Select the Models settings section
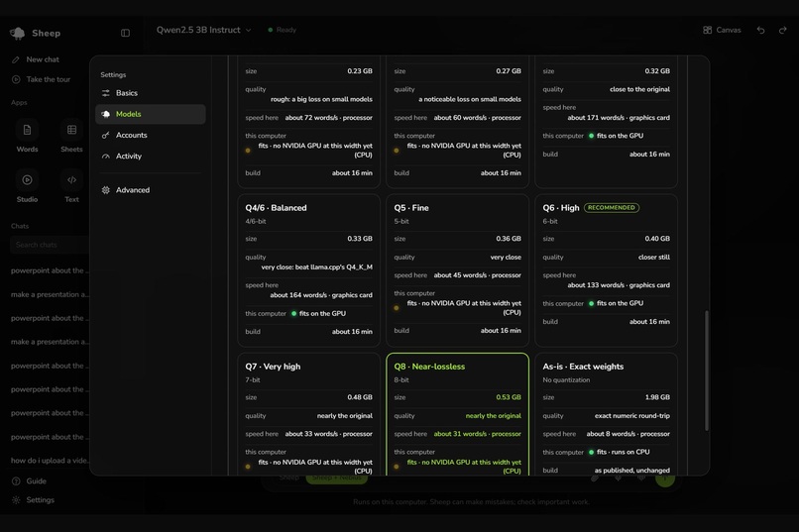 [x=151, y=114]
